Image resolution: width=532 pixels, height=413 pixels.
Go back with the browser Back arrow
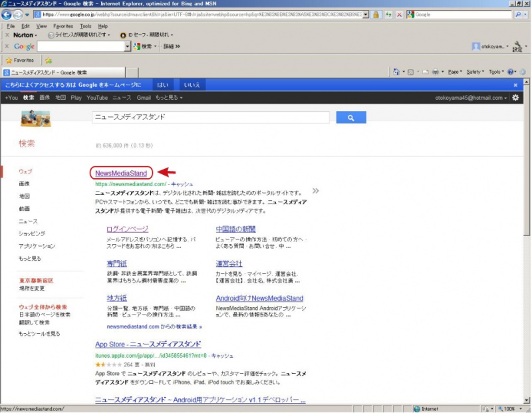point(6,15)
